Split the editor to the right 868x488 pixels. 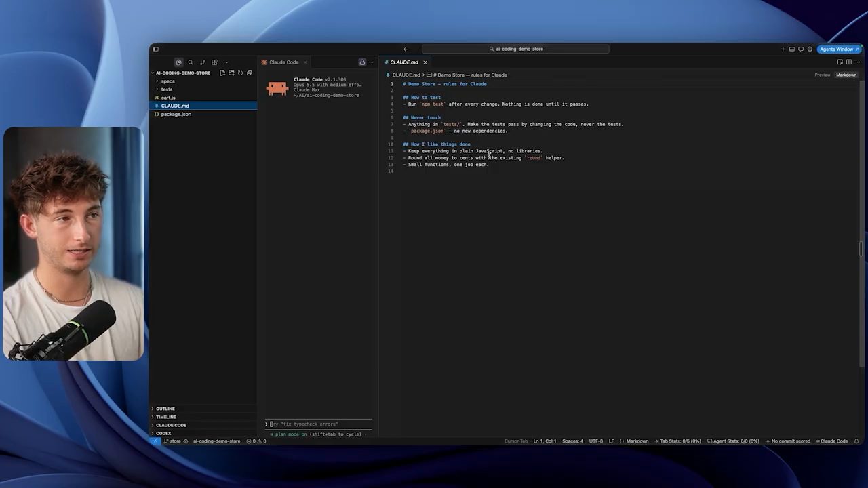tap(848, 62)
